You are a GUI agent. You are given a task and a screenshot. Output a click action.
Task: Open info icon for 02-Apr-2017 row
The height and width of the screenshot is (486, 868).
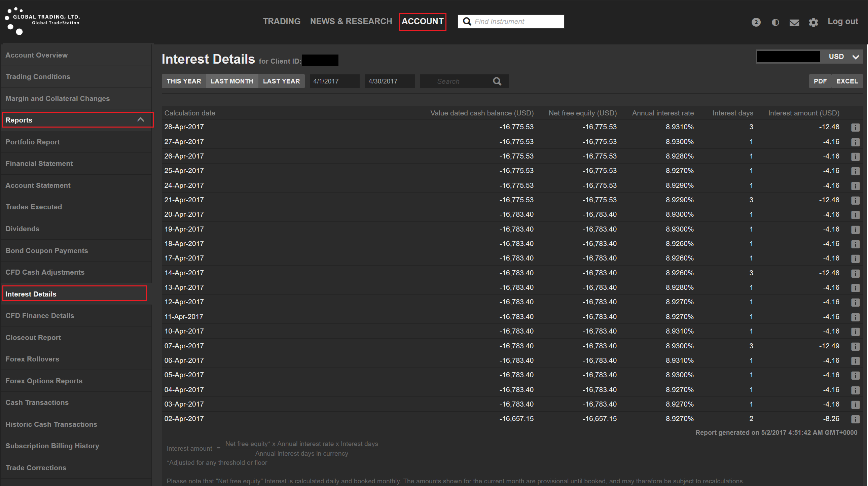click(x=855, y=419)
